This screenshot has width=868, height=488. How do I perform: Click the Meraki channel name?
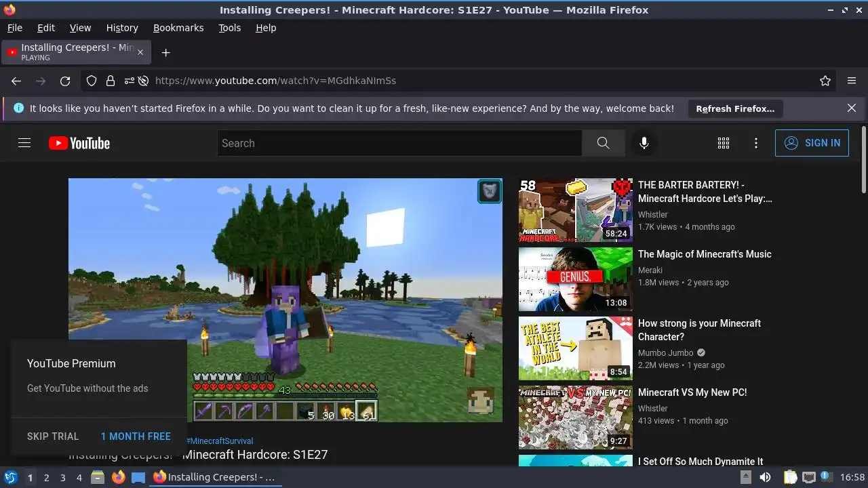pyautogui.click(x=650, y=270)
